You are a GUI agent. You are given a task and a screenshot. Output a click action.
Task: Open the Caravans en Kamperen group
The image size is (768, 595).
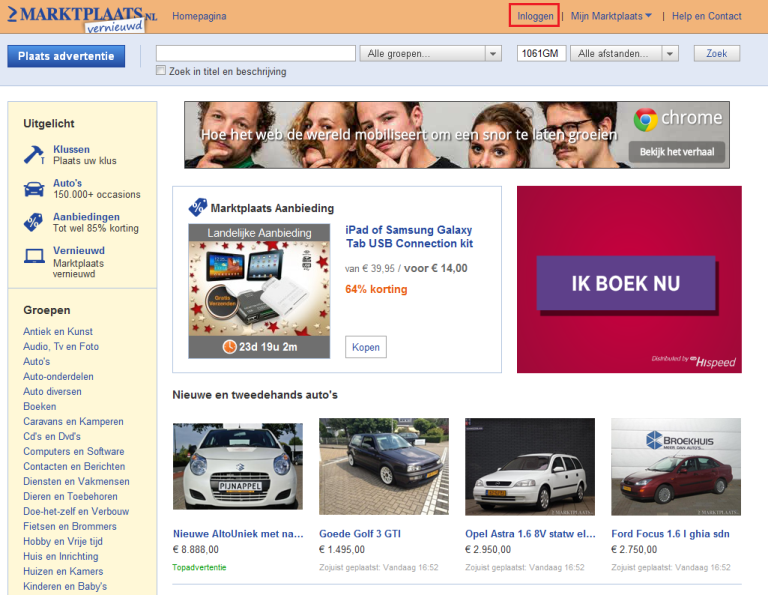click(x=73, y=422)
